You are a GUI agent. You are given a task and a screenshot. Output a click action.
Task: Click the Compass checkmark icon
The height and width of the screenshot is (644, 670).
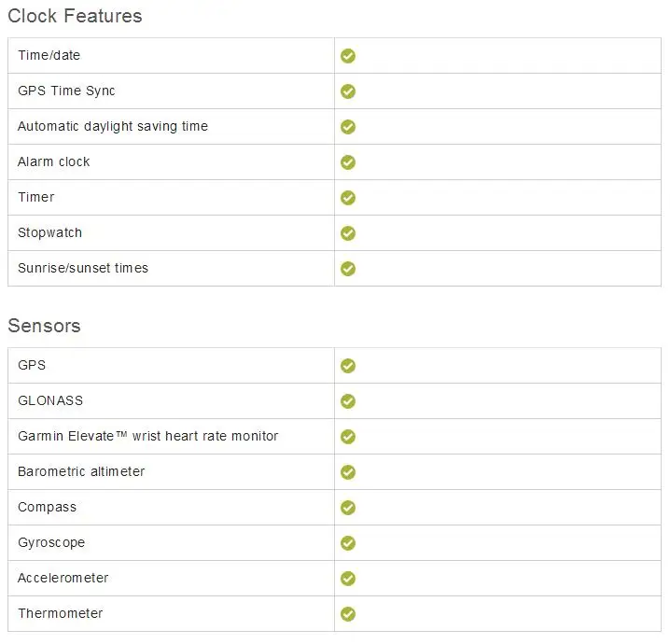pyautogui.click(x=348, y=508)
